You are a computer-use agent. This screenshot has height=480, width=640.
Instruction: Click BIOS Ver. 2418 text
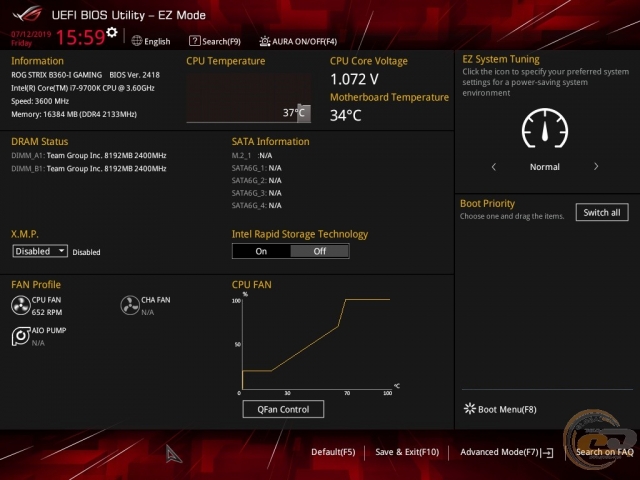click(x=135, y=75)
